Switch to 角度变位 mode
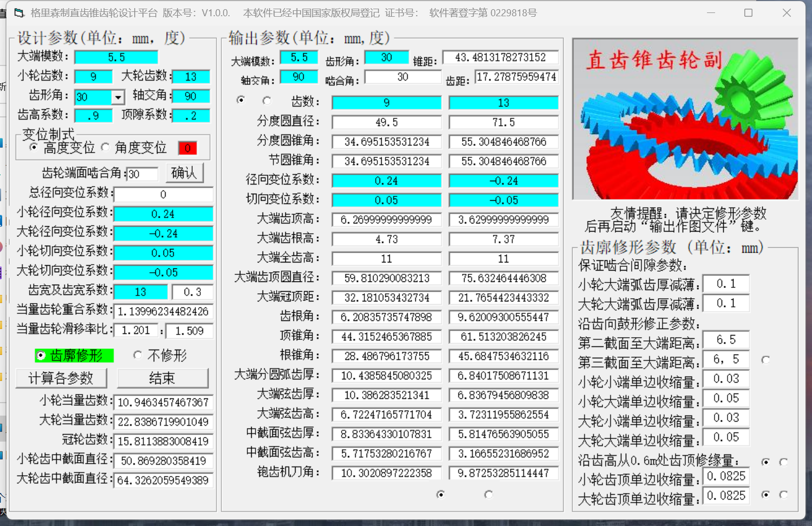 coord(106,147)
